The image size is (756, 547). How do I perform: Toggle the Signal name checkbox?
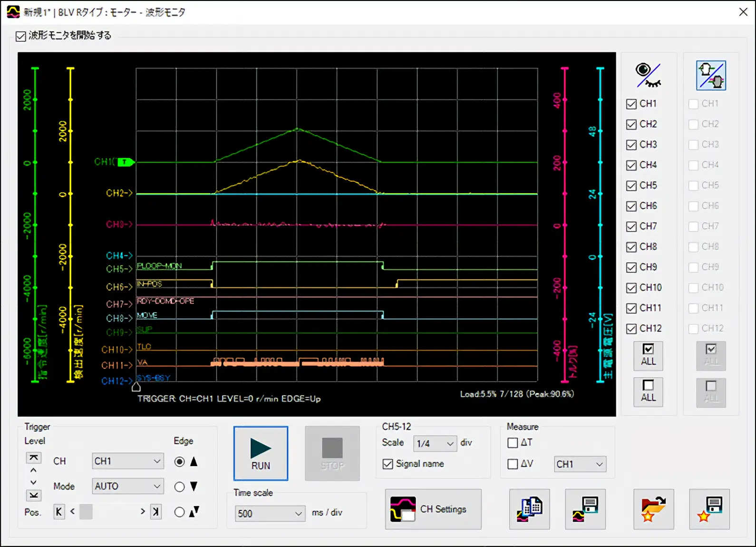click(x=388, y=464)
